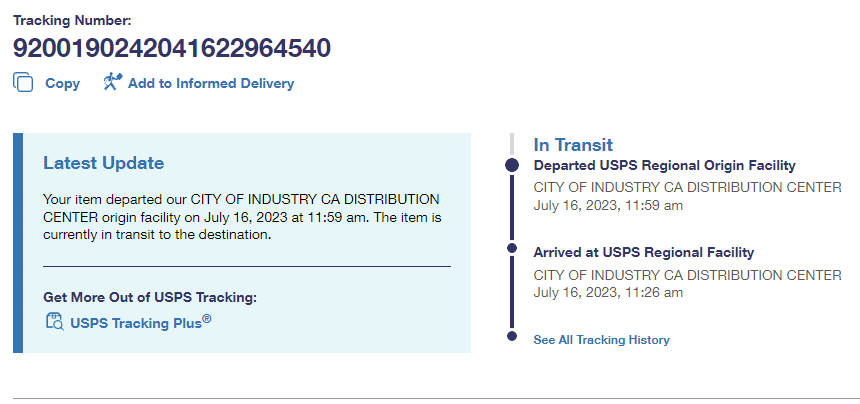Click the Tracking Number label
Viewport: 860px width, 404px height.
tap(72, 20)
